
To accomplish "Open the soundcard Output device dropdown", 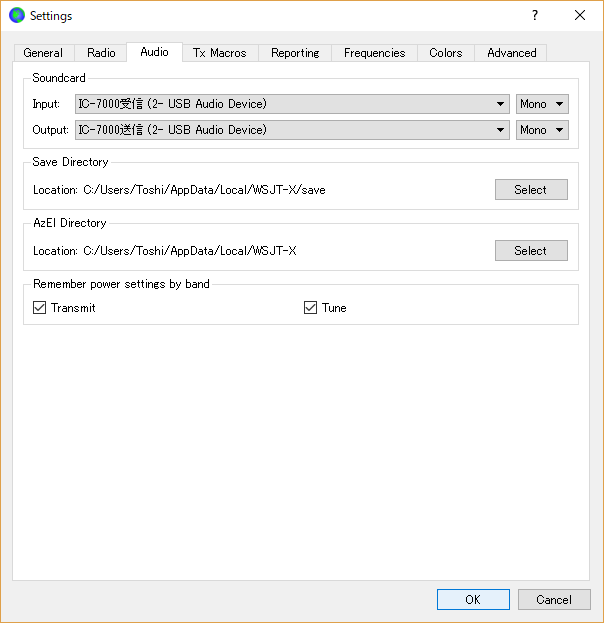I will (292, 130).
